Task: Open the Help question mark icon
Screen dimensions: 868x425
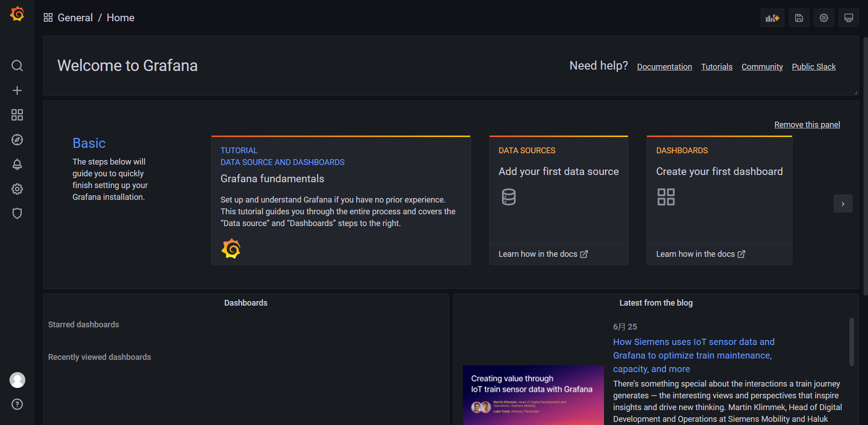Action: (x=17, y=404)
